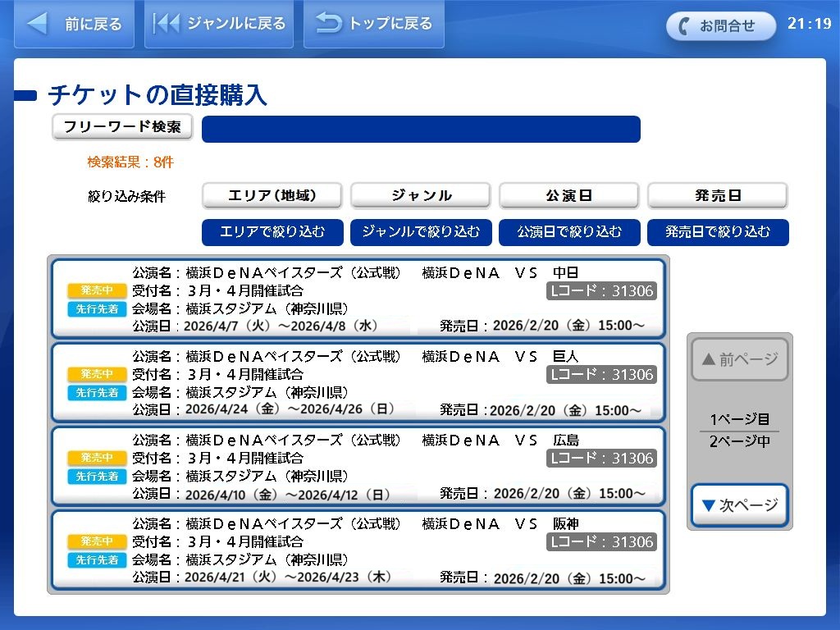Select the エリア(地域) filter condition

[272, 195]
